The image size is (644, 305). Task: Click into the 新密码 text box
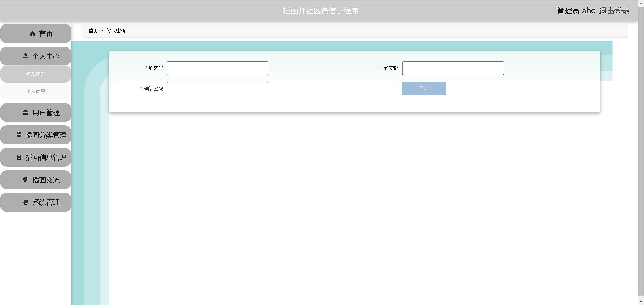(453, 68)
